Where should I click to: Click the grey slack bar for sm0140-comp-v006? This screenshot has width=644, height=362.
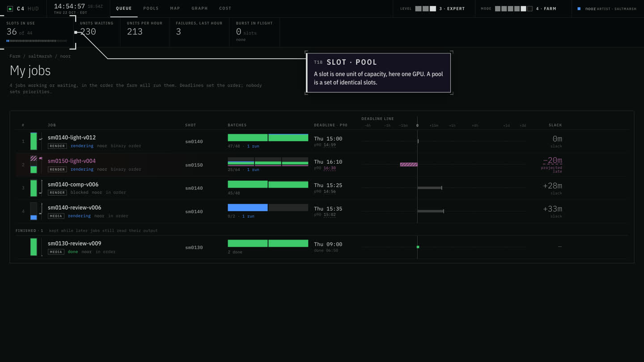430,188
